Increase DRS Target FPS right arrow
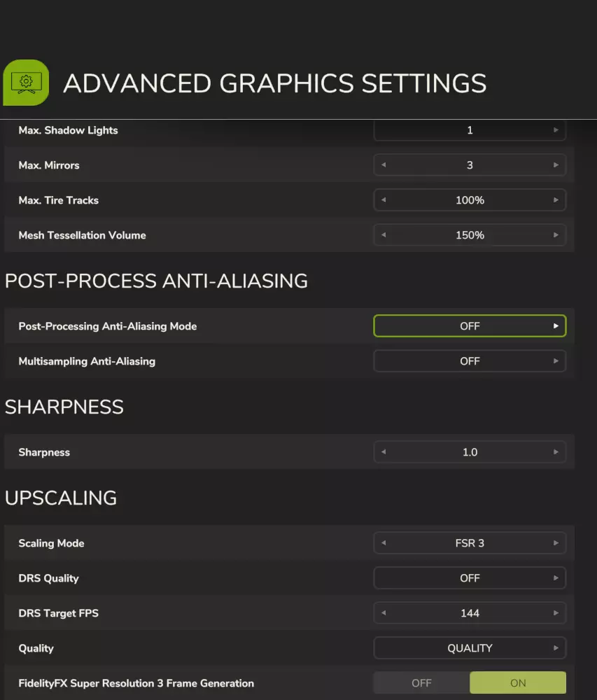This screenshot has width=597, height=700. click(x=556, y=613)
